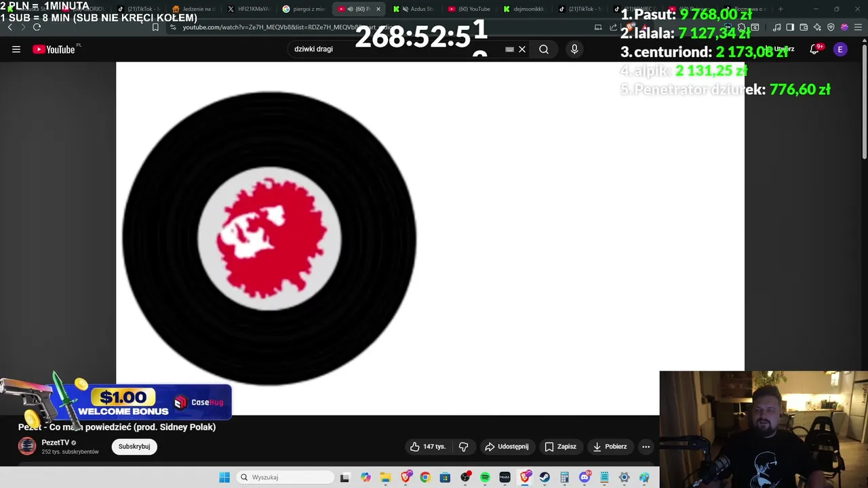Screen dimensions: 868x488
Task: Dislike the Pezet video
Action: 464,447
